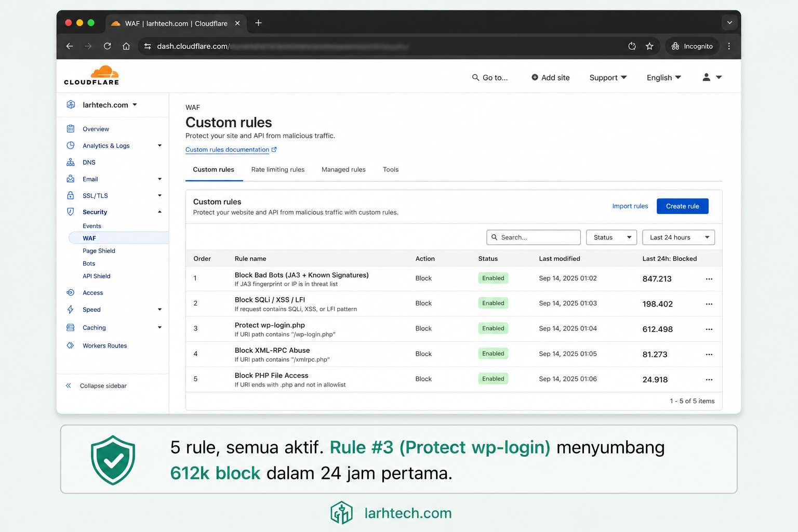Expand the SSL/TLS sidebar section
798x532 pixels.
[x=159, y=195]
